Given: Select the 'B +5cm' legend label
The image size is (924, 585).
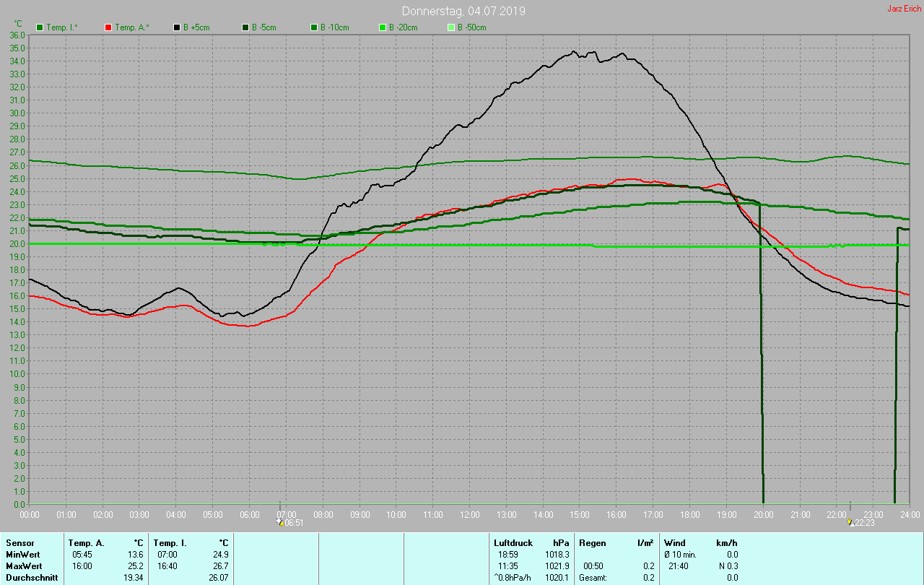Looking at the screenshot, I should 196,27.
